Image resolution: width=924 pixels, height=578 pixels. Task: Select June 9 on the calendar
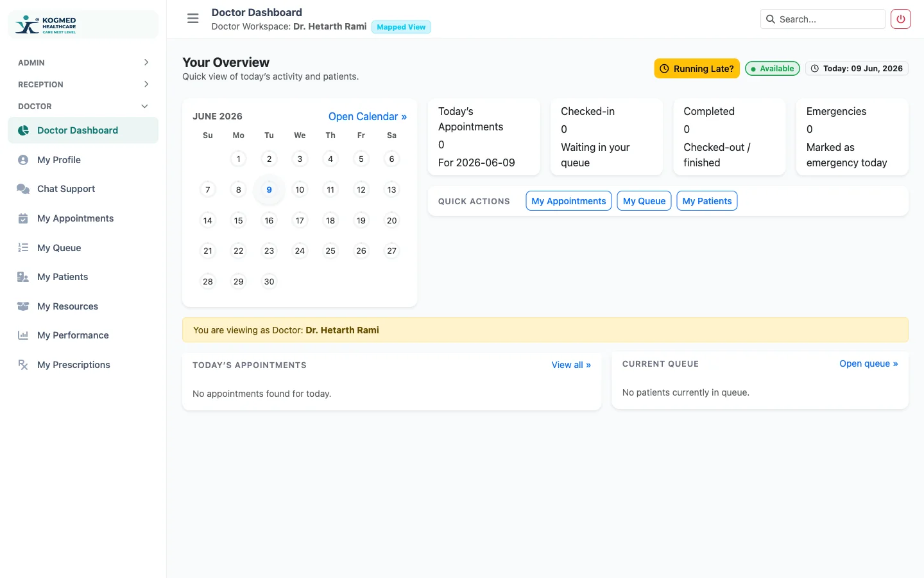pyautogui.click(x=269, y=189)
